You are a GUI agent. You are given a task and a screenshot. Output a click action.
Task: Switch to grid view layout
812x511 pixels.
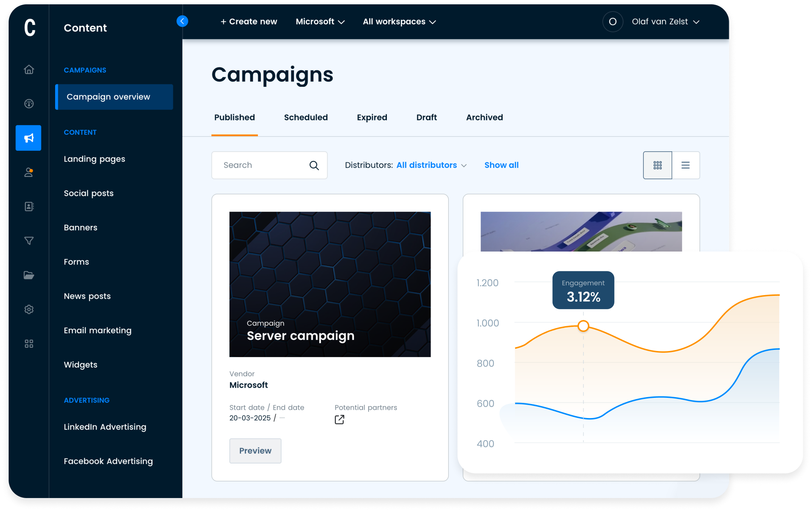click(x=657, y=165)
